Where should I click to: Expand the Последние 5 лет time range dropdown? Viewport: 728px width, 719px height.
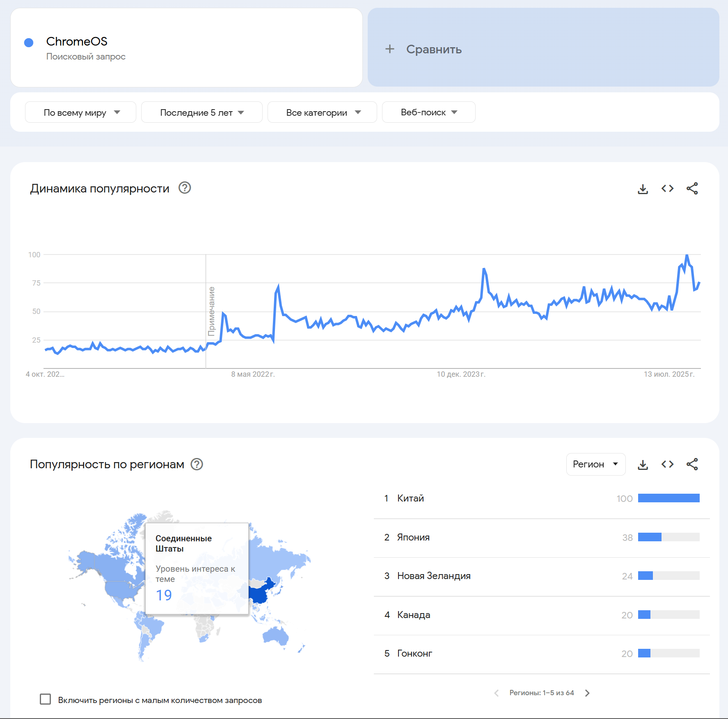[201, 112]
